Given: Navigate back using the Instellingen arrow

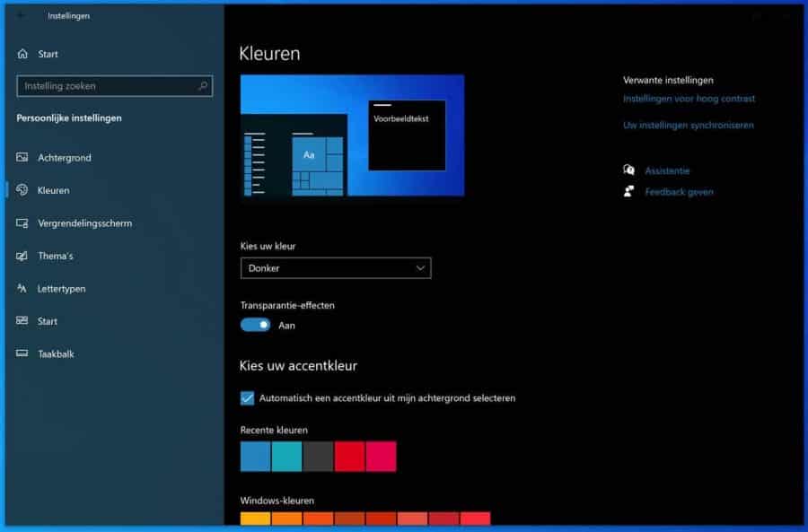Looking at the screenshot, I should (x=22, y=14).
